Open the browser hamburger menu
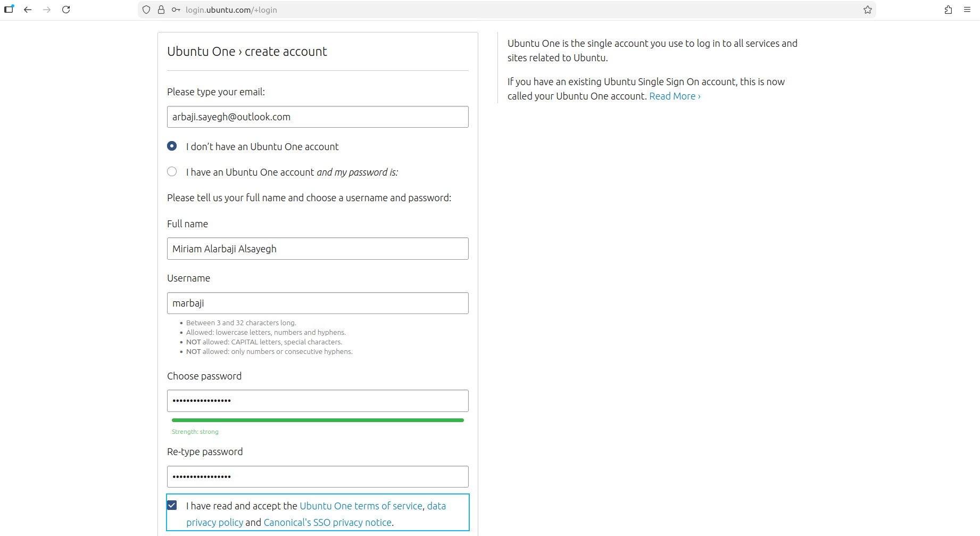980x536 pixels. click(967, 10)
